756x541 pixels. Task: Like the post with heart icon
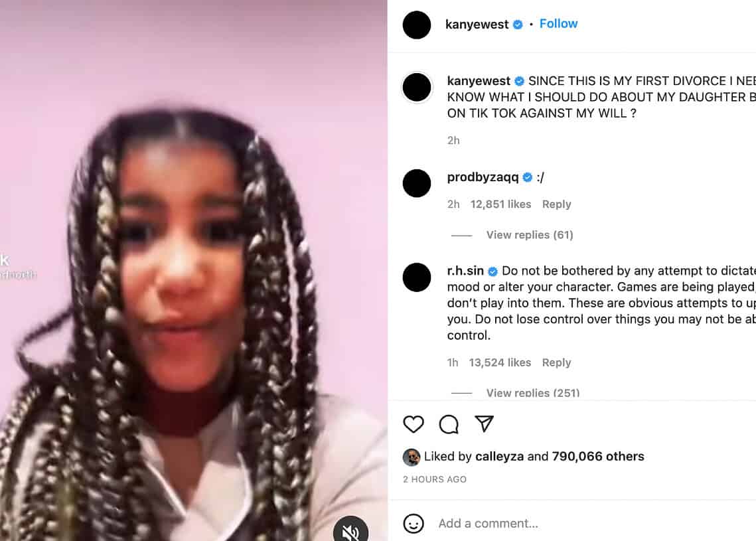point(414,424)
